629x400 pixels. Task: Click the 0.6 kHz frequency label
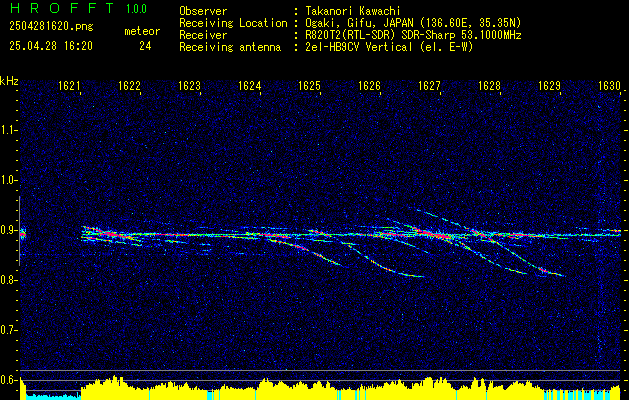coord(7,380)
